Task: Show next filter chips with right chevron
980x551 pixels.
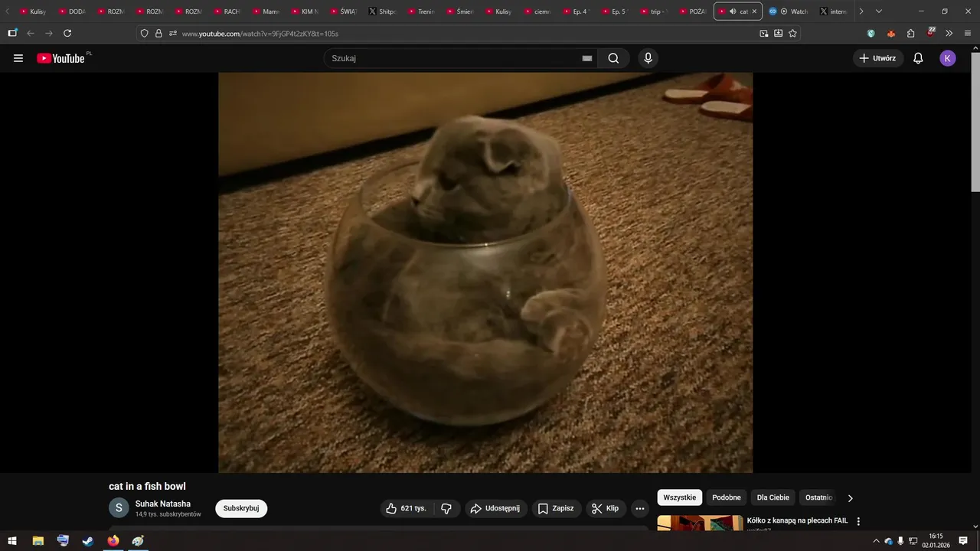Action: tap(850, 498)
